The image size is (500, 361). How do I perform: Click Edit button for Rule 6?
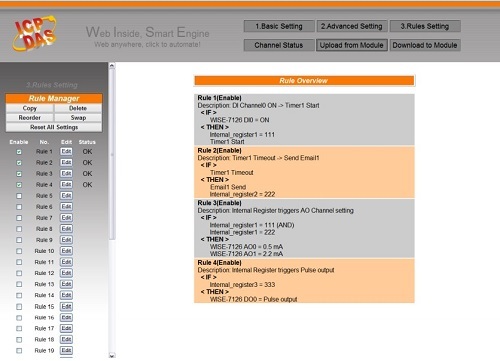point(66,206)
